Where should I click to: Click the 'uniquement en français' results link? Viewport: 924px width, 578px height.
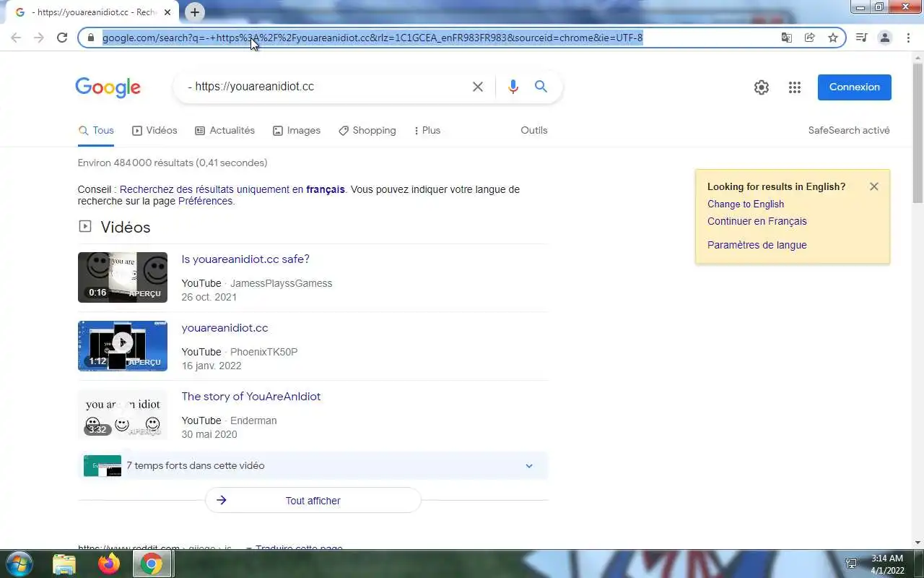(x=232, y=189)
